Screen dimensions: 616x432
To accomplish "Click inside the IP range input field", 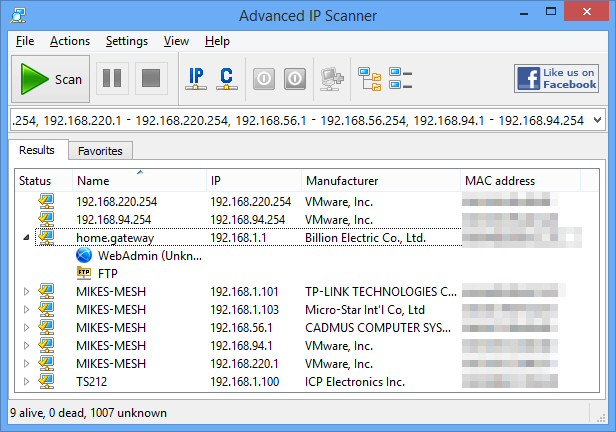I will click(301, 120).
